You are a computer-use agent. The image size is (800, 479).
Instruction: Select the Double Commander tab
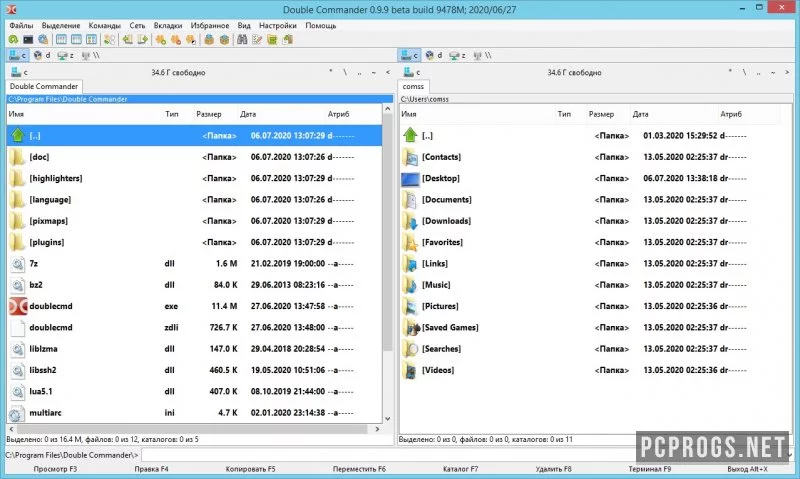44,87
